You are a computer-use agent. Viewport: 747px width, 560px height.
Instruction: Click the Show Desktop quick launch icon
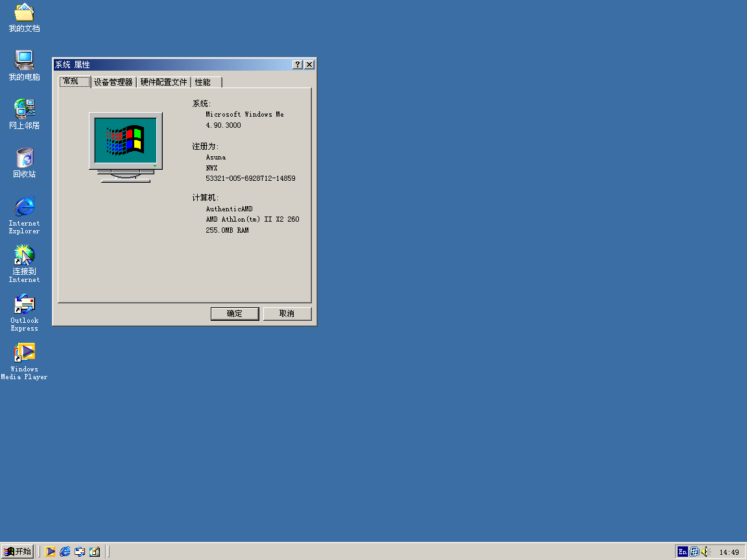(94, 552)
